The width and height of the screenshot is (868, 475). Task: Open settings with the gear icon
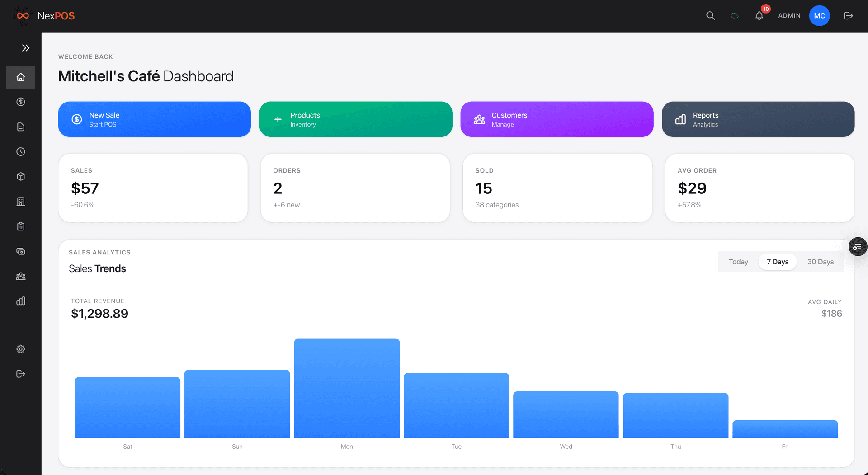[x=20, y=349]
